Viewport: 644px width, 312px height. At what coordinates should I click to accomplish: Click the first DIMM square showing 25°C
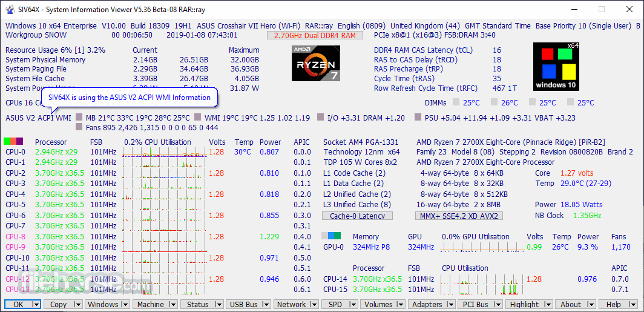tap(456, 102)
